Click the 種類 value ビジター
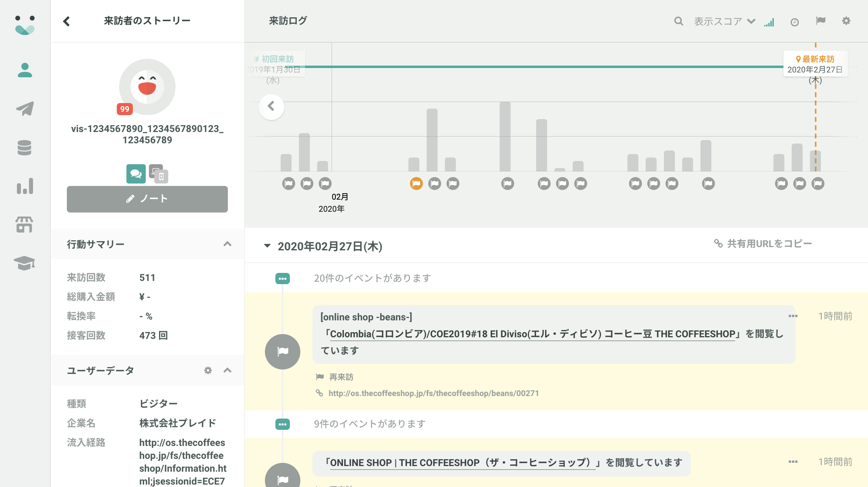The width and height of the screenshot is (868, 487). click(158, 404)
